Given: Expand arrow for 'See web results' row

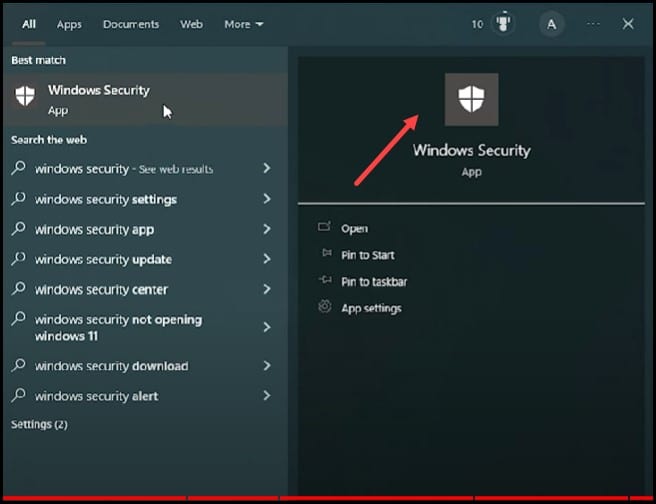Looking at the screenshot, I should coord(266,168).
